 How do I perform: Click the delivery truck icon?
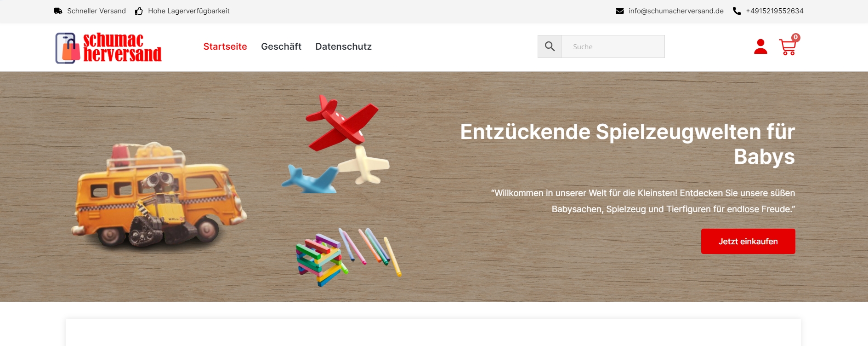click(x=58, y=11)
